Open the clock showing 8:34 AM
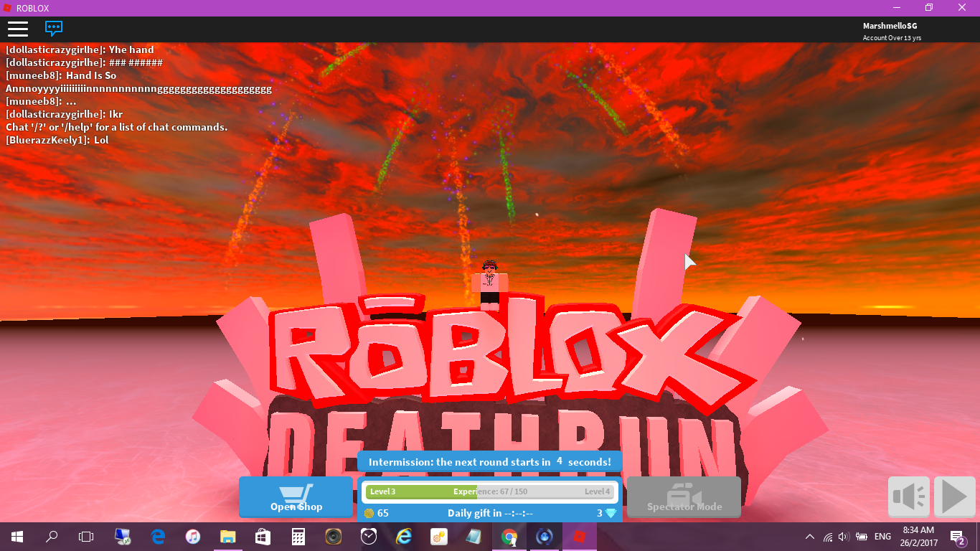 pos(918,536)
